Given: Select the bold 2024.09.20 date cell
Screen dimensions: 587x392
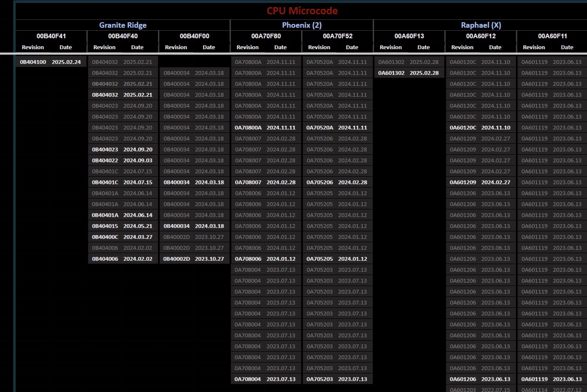Looking at the screenshot, I should coord(138,149).
